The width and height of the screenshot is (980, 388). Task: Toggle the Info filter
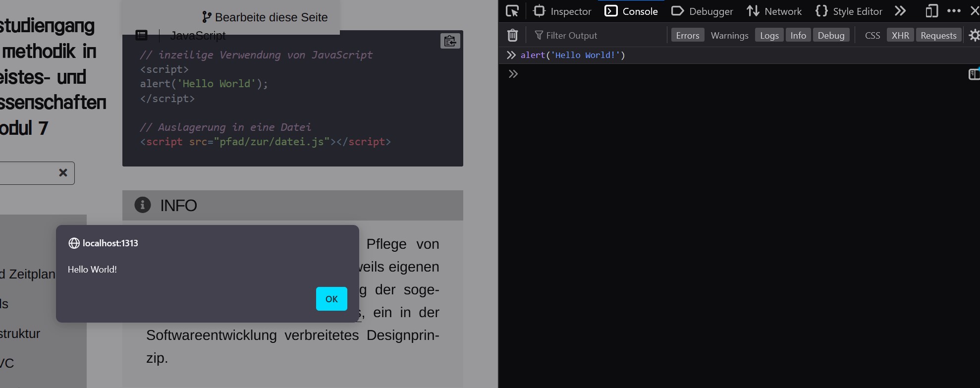click(x=798, y=35)
